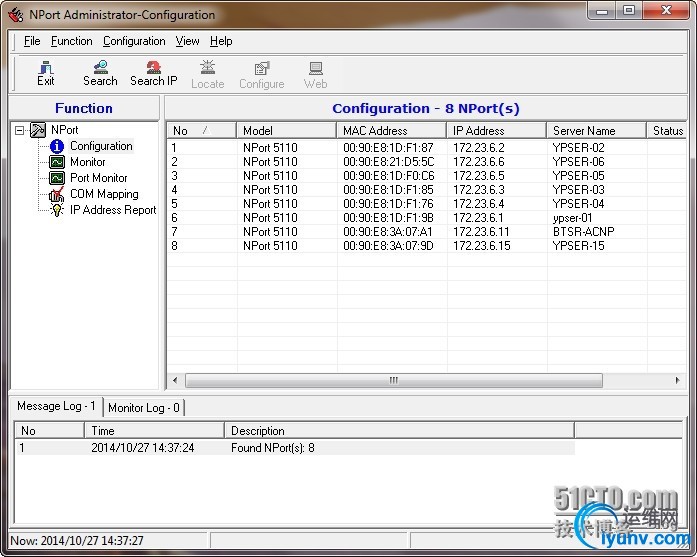Select Monitor in the function tree

pyautogui.click(x=88, y=162)
